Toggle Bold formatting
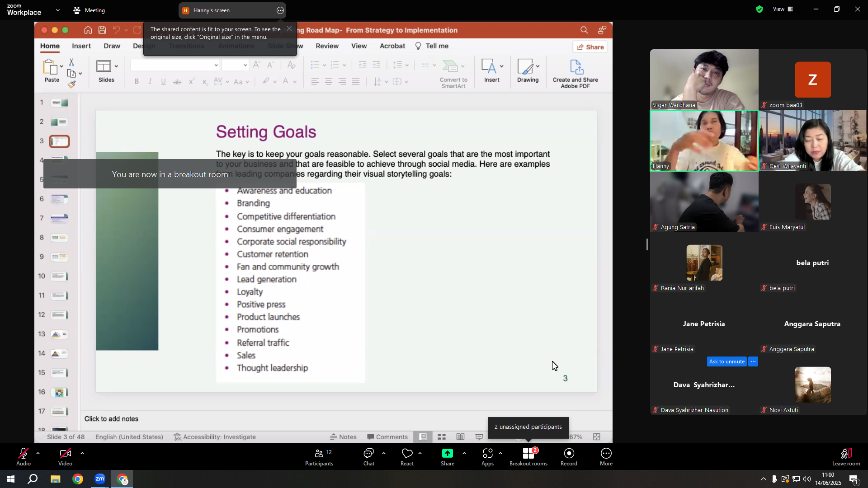The height and width of the screenshot is (488, 868). [x=137, y=82]
